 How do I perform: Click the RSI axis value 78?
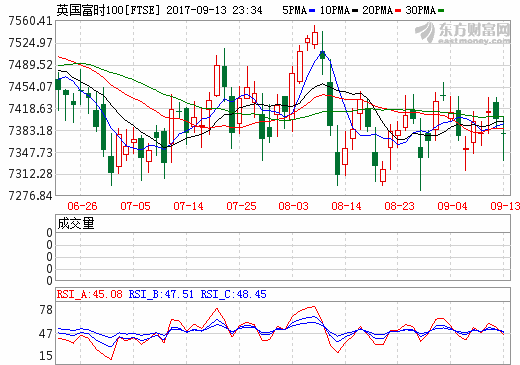pos(46,310)
